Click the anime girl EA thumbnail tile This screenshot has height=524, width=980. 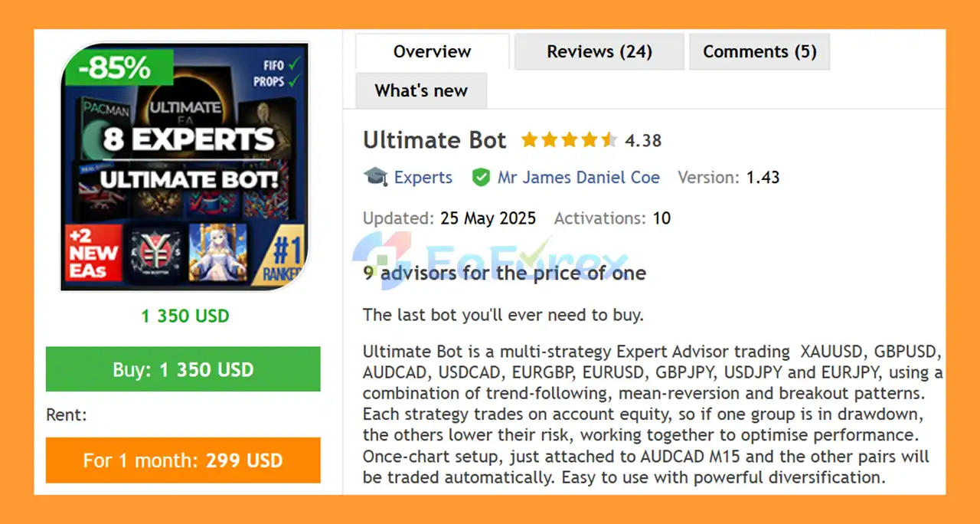[x=218, y=252]
